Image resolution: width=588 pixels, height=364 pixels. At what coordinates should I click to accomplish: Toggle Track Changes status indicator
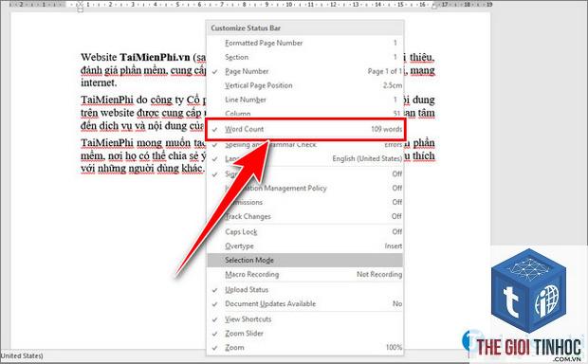tap(305, 216)
